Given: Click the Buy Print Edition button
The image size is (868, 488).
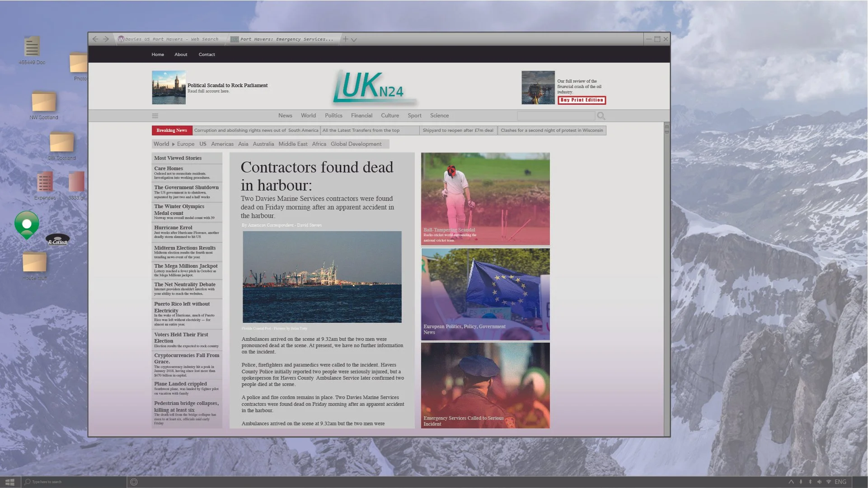Looking at the screenshot, I should tap(582, 100).
